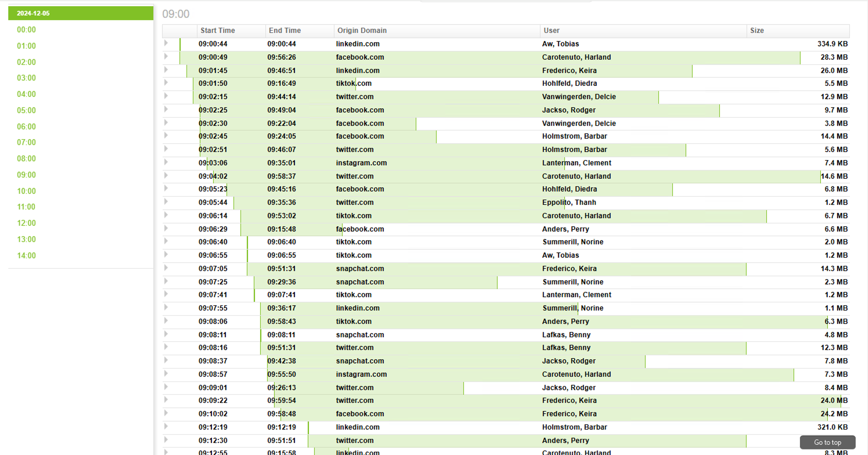Click the green duration bar for Frederico's facebook.com session
Viewport: 868px width, 455px height.
[539, 414]
